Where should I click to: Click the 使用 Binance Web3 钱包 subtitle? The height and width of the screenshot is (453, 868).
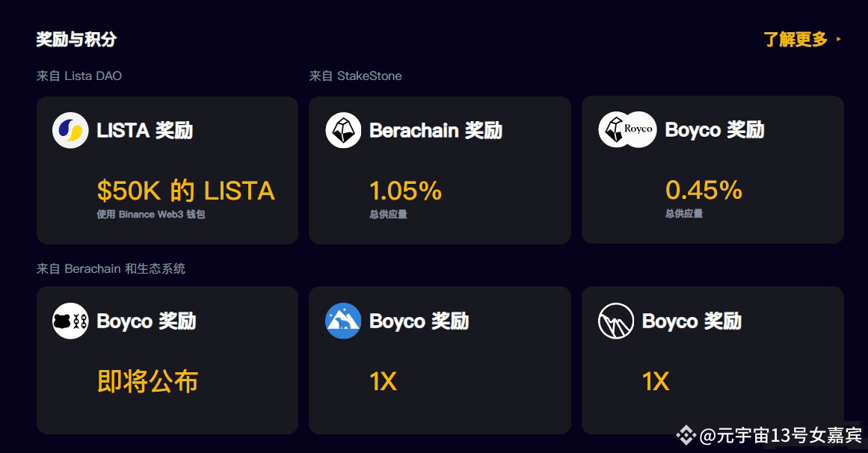151,215
